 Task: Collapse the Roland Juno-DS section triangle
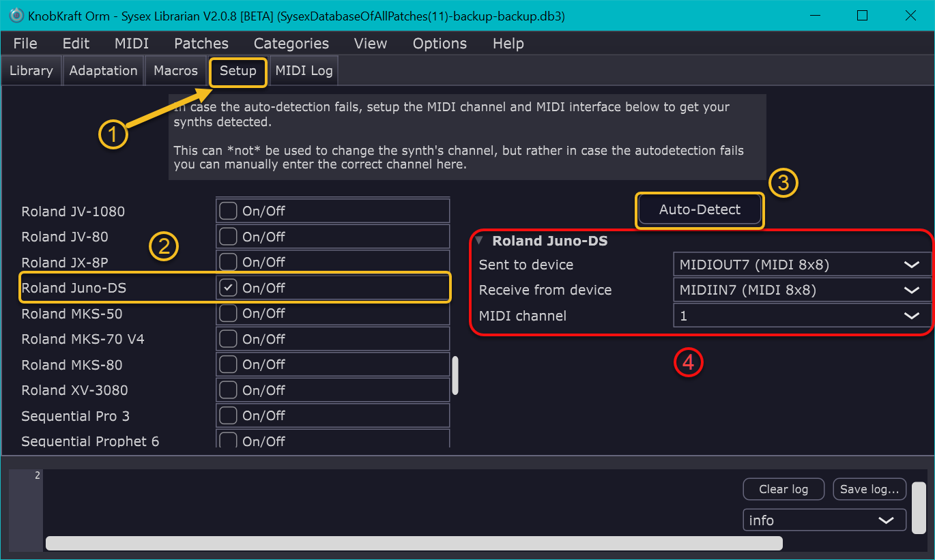click(x=479, y=240)
